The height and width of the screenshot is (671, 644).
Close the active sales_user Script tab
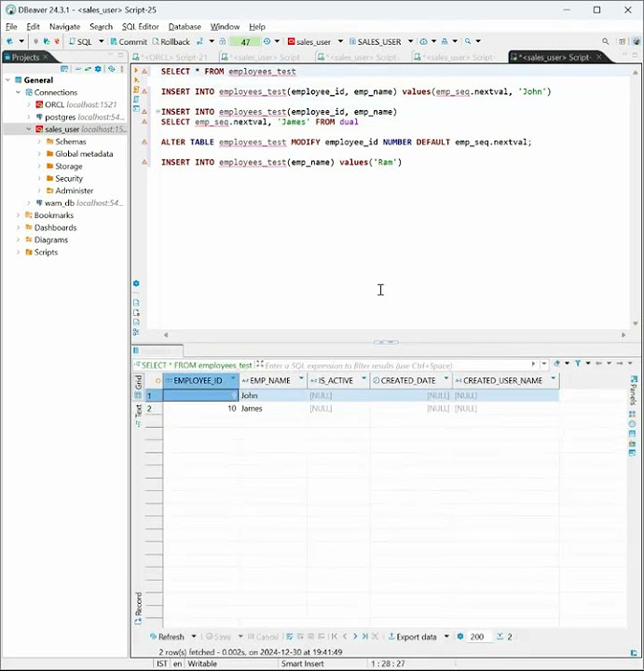point(599,57)
